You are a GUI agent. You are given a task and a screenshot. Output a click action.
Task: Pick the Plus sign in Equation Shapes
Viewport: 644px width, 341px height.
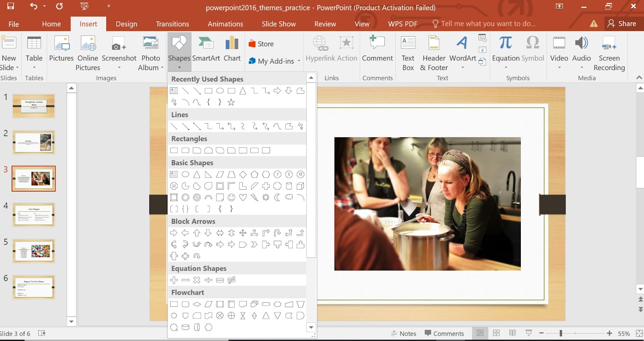tap(174, 280)
